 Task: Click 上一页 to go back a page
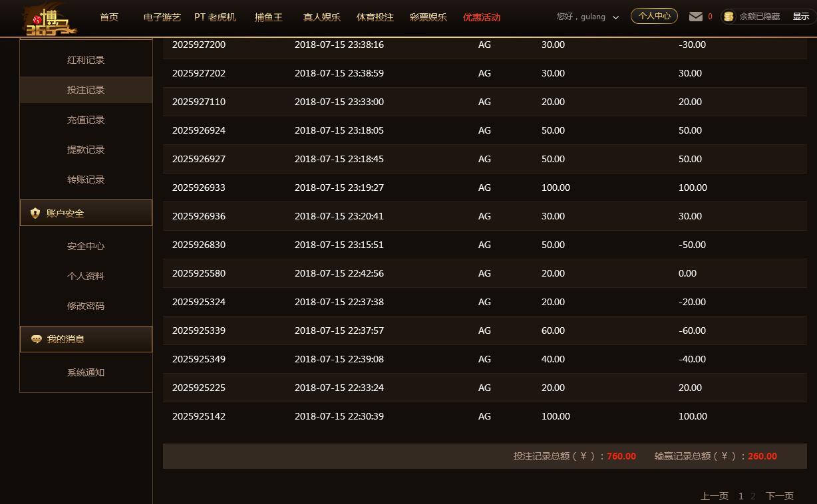coord(715,495)
